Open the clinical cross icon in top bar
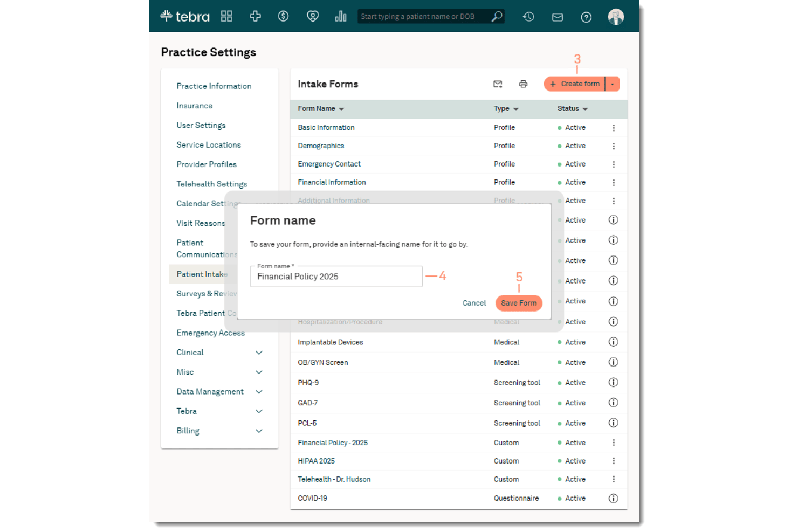 [255, 16]
